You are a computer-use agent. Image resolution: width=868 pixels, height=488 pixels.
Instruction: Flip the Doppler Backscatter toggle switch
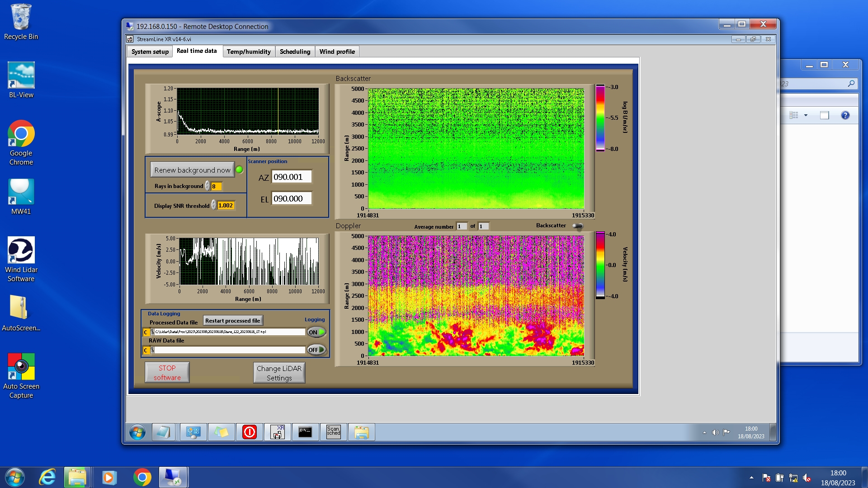coord(577,226)
